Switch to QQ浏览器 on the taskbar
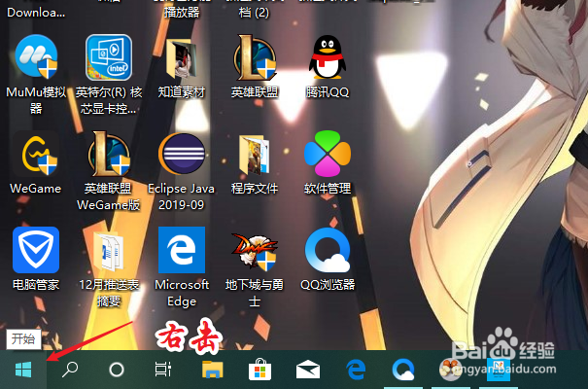 click(x=403, y=370)
